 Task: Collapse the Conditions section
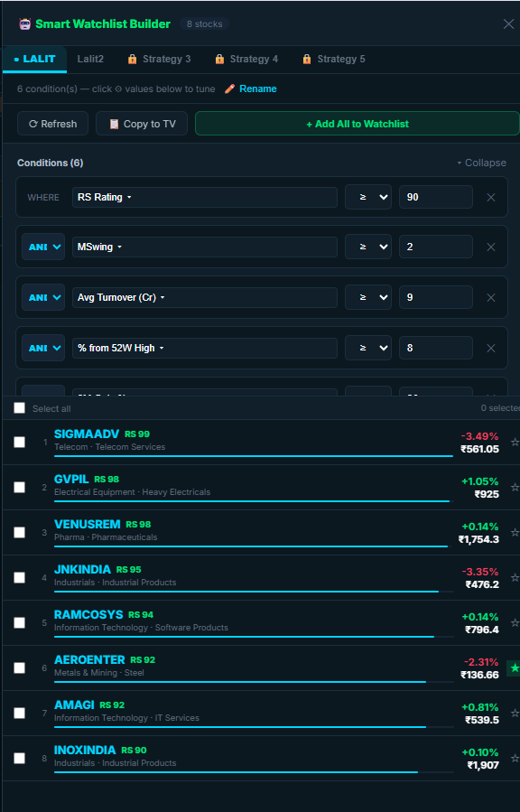481,163
